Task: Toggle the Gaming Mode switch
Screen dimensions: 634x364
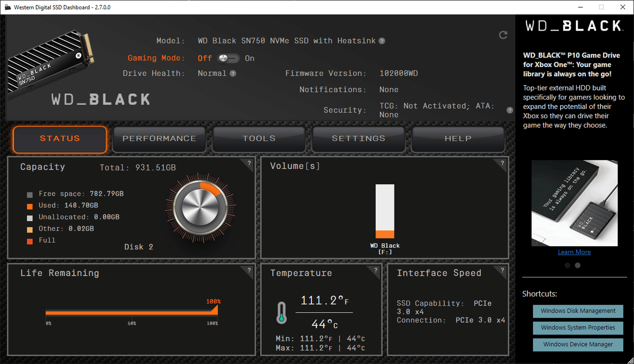Action: pos(228,58)
